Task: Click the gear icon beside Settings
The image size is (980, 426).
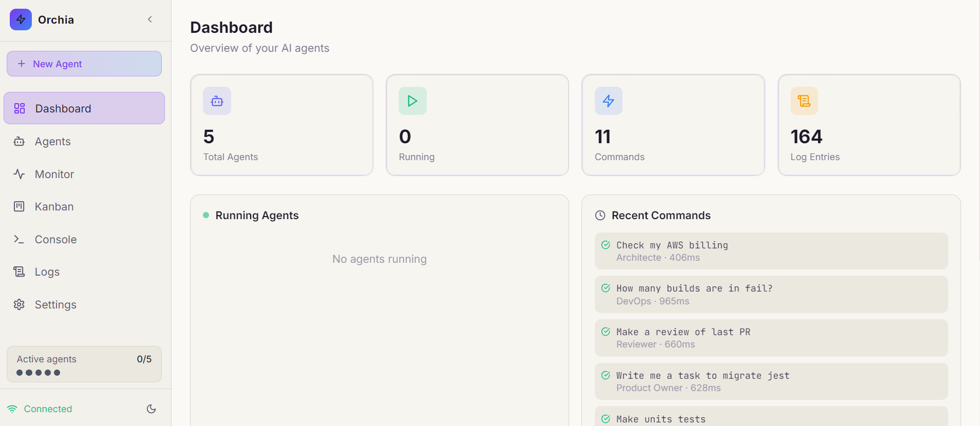Action: 19,304
